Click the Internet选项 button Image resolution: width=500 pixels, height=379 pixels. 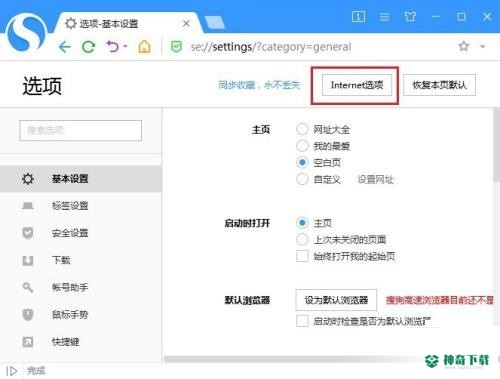pyautogui.click(x=357, y=85)
